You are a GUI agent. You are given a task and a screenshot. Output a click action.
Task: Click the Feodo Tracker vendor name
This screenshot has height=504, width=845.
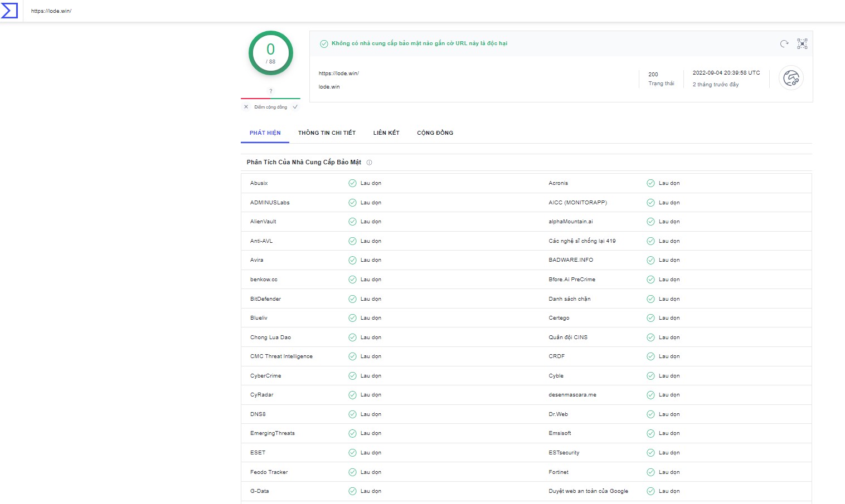[x=269, y=472]
